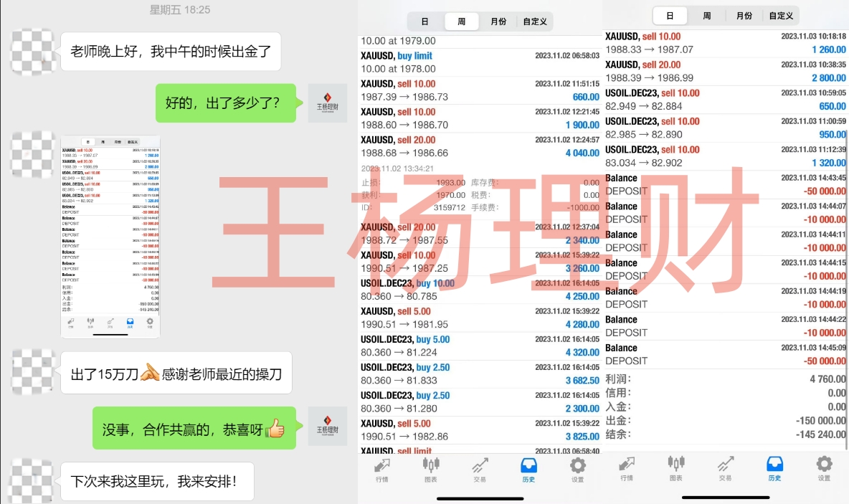
Task: Switch to the 月份 monthly tab in middle panel
Action: tap(498, 21)
